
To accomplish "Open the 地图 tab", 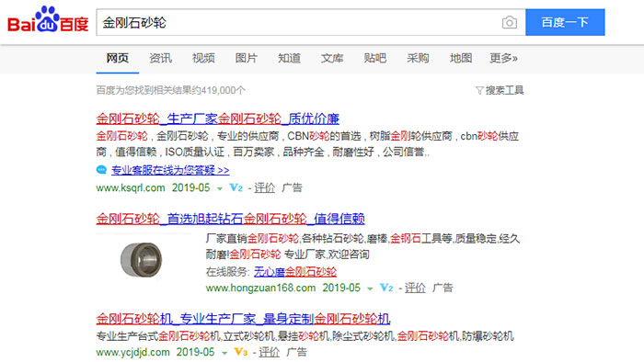I will tap(461, 58).
